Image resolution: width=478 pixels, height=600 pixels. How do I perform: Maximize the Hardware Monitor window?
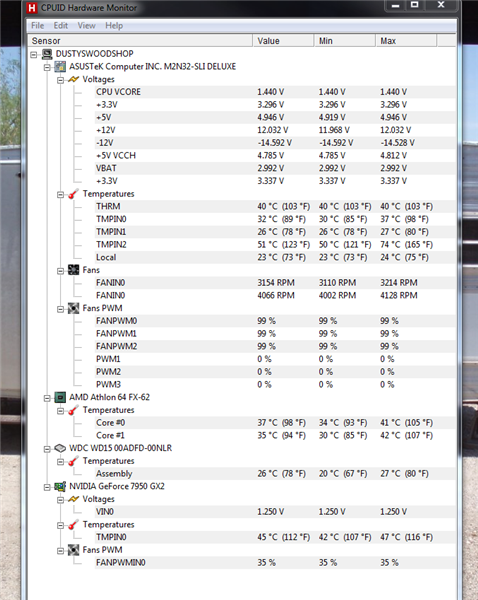[414, 5]
